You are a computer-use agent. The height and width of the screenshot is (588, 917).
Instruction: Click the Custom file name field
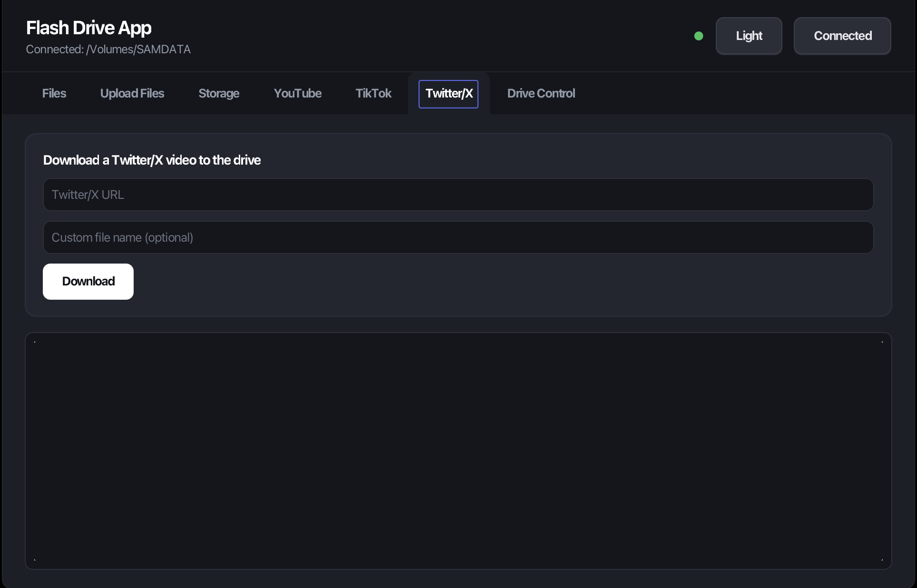458,237
